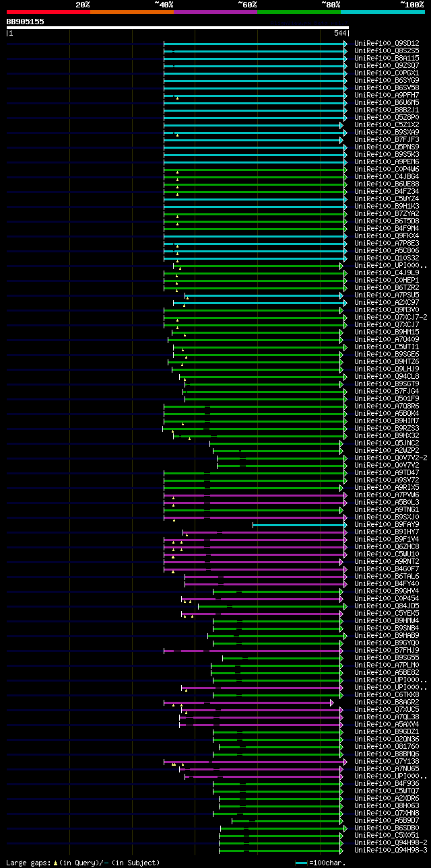Select label UniRef100_A9PFH7
The image size is (431, 868).
point(387,96)
